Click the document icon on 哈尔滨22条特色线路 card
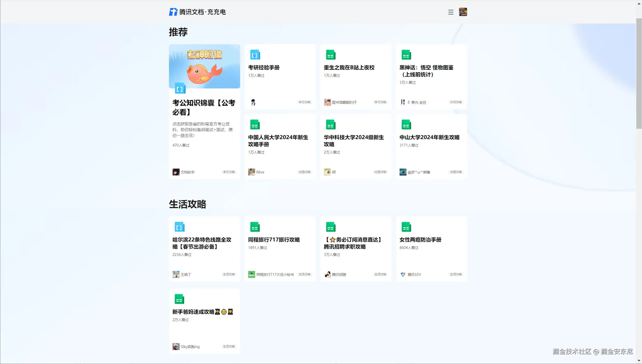Image resolution: width=642 pixels, height=364 pixels. point(179,227)
